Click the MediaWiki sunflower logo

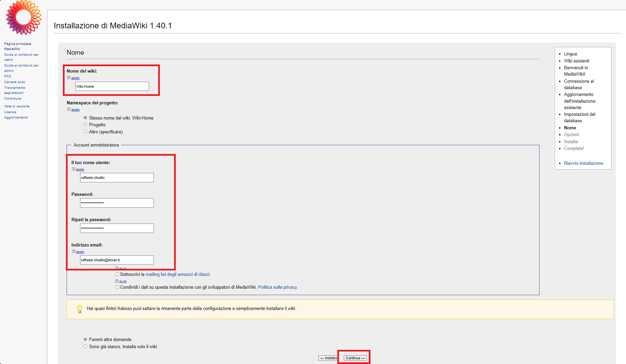tap(23, 18)
